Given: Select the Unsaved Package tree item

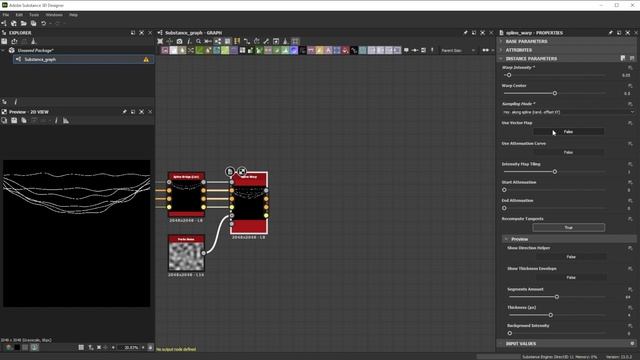Looking at the screenshot, I should (36, 51).
